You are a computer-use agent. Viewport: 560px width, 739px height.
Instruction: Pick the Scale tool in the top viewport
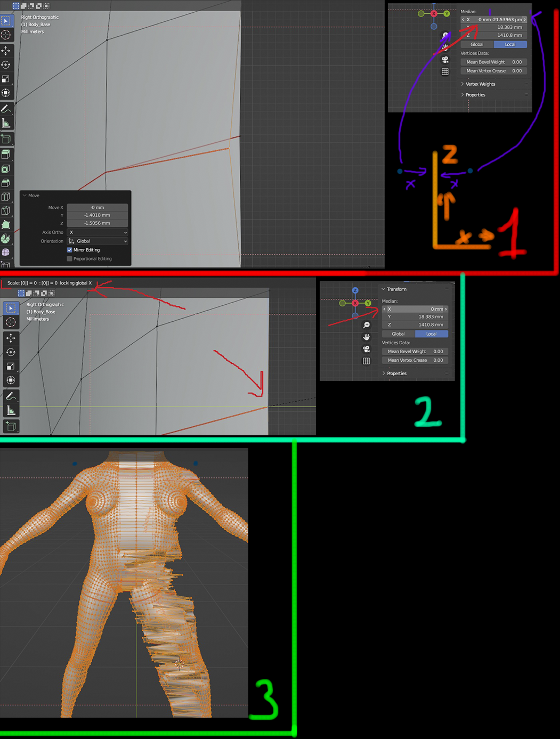(6, 79)
